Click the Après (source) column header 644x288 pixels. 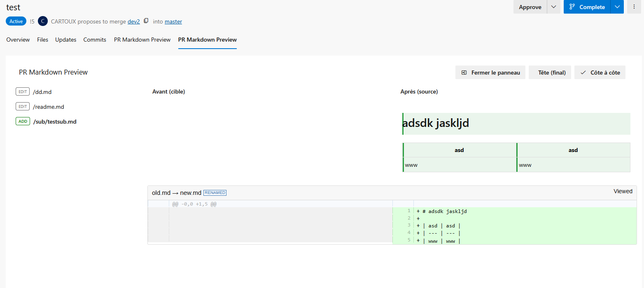tap(419, 91)
